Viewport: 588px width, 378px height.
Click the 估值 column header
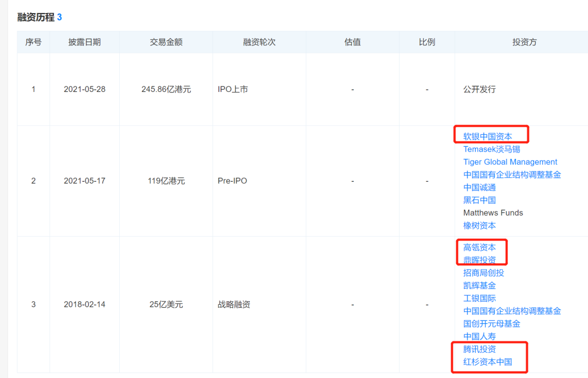click(x=352, y=42)
